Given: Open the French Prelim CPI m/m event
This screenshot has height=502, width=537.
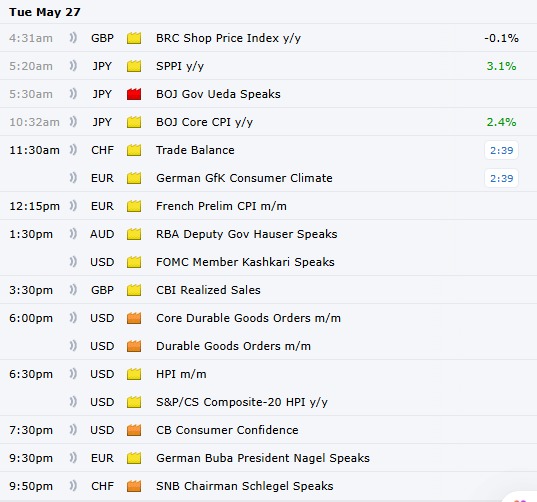Looking at the screenshot, I should coord(221,206).
